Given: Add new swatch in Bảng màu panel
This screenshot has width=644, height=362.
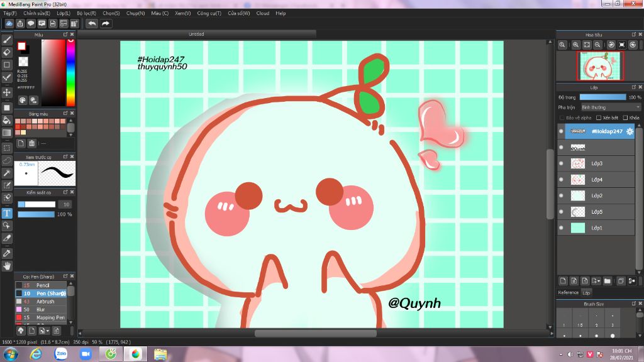Looking at the screenshot, I should 21,143.
